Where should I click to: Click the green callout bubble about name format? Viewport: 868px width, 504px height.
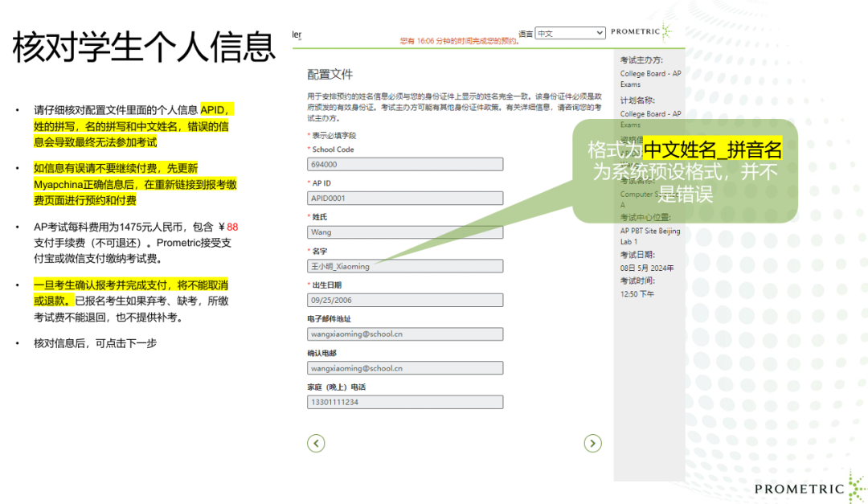click(685, 171)
